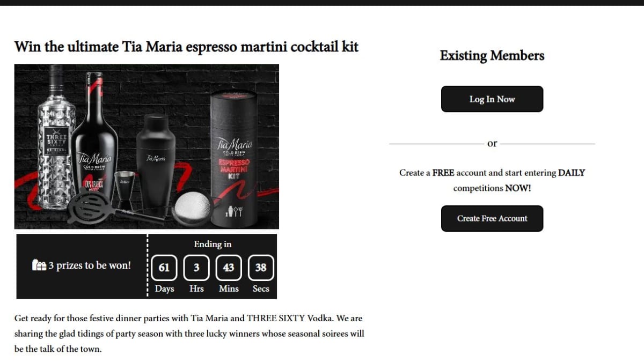
Task: Click the 'Ending in' countdown label
Action: pyautogui.click(x=213, y=244)
